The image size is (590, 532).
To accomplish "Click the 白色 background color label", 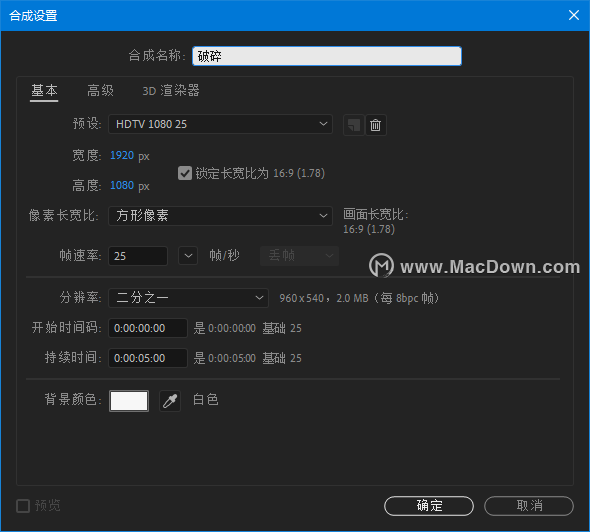I will 205,400.
